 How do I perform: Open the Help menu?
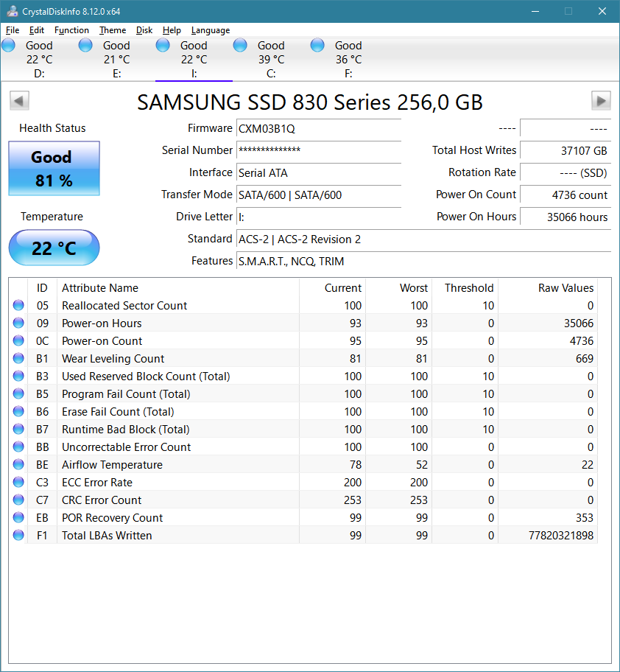point(172,30)
